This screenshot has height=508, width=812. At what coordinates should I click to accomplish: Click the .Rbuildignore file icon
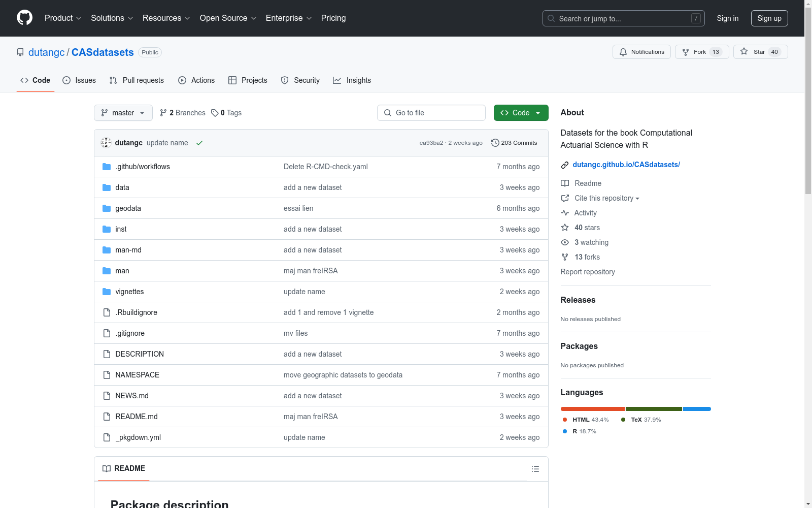(107, 312)
